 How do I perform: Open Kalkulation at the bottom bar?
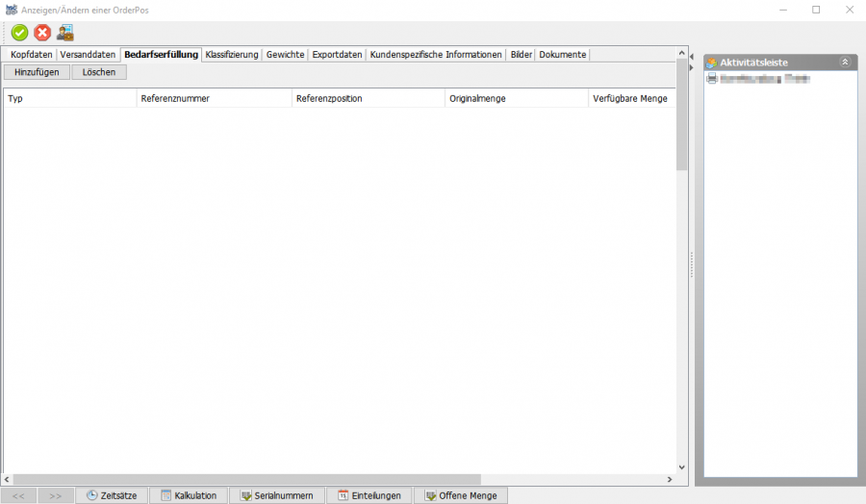click(189, 495)
